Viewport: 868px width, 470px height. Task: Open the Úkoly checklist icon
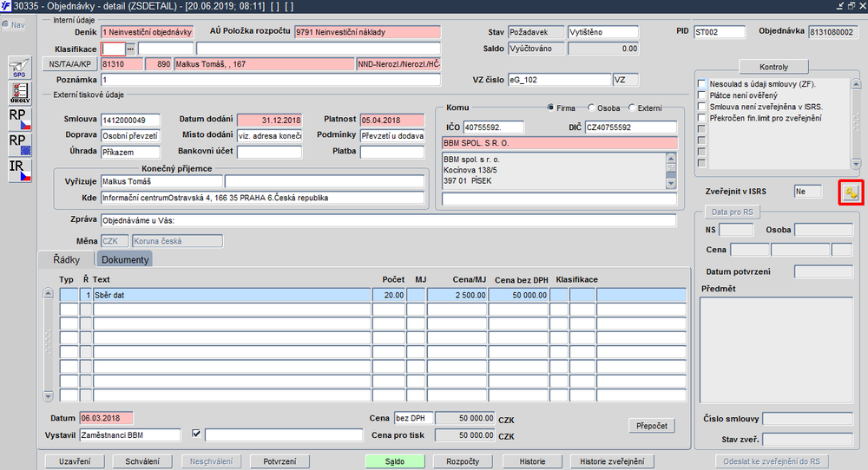19,93
